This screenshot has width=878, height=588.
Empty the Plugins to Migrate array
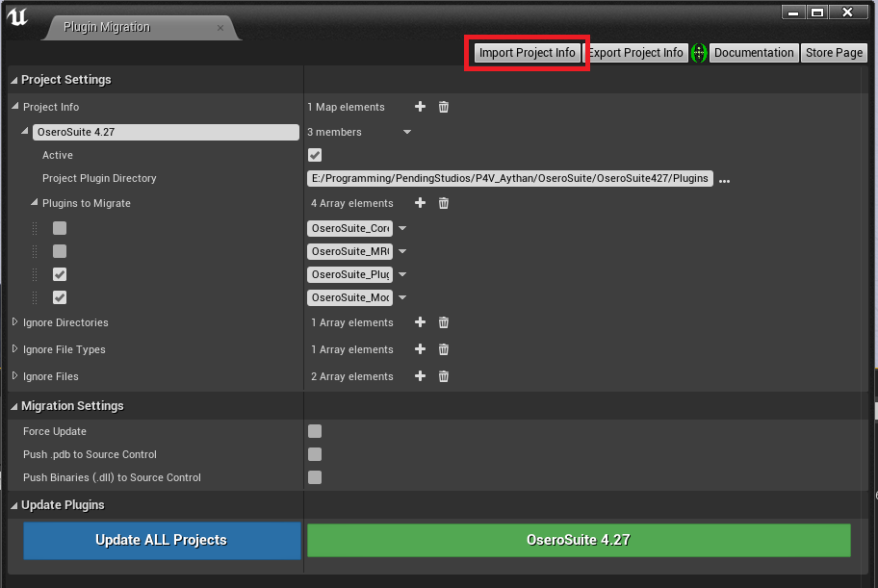coord(444,203)
